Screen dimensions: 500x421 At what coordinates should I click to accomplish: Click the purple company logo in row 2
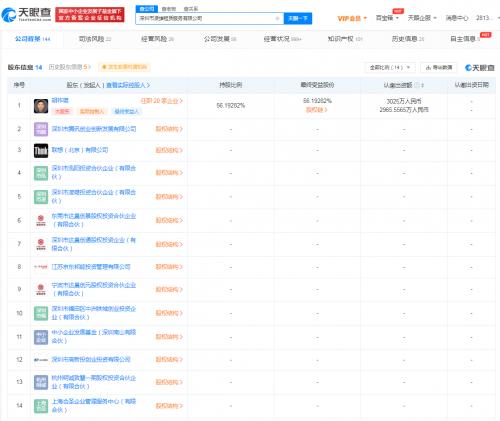point(41,129)
